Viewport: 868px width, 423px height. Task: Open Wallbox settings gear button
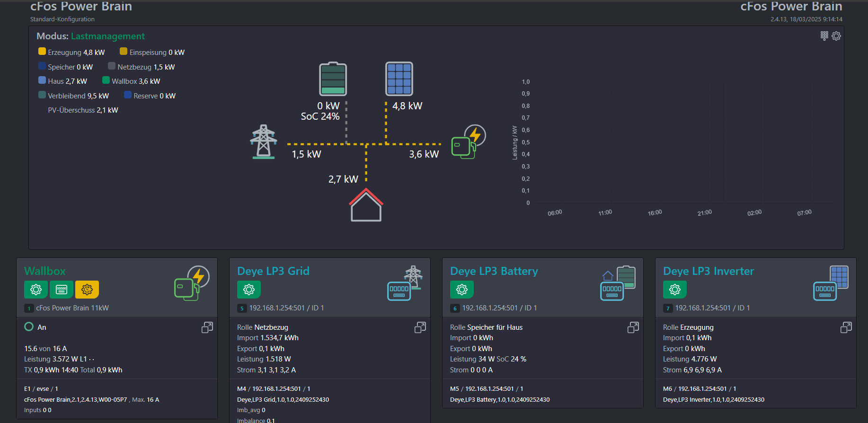click(36, 290)
